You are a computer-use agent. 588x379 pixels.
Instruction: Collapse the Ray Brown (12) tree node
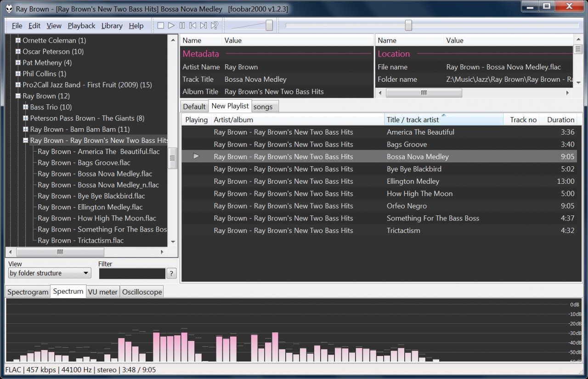pos(18,96)
